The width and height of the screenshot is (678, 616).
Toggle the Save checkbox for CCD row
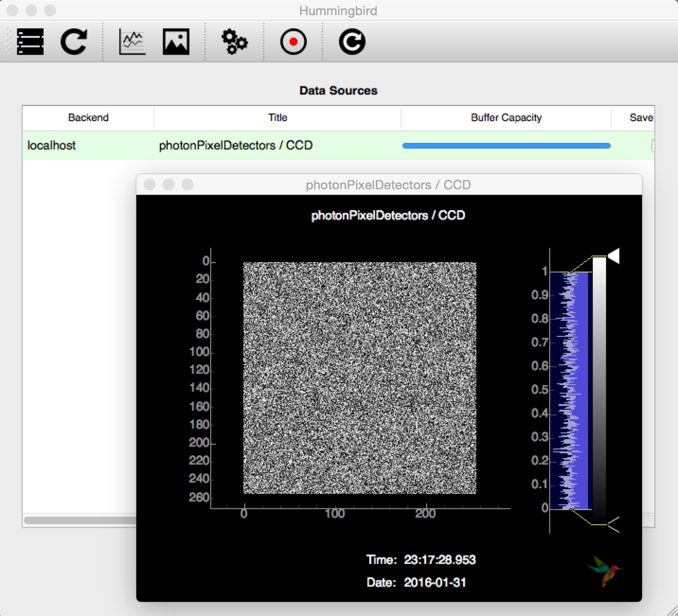coord(653,146)
